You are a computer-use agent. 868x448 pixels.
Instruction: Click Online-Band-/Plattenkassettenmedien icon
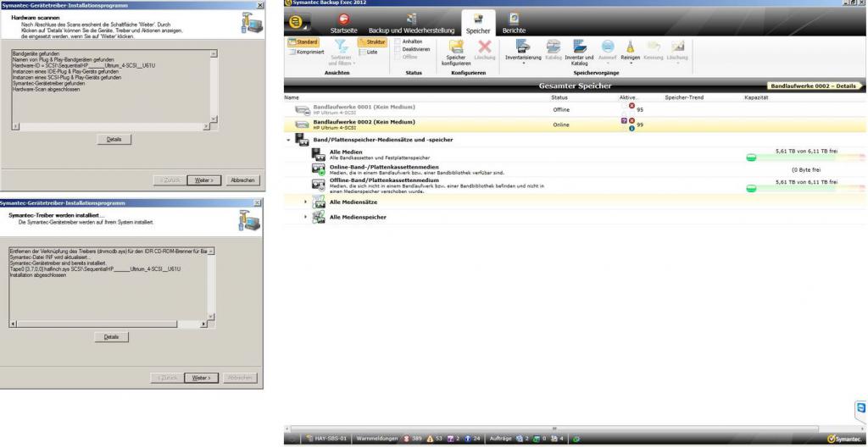tap(319, 169)
